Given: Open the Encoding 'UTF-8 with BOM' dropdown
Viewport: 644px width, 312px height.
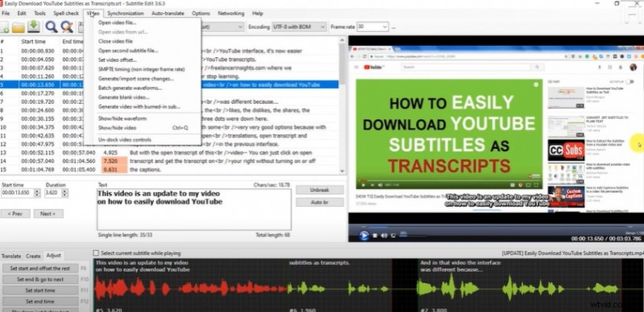Looking at the screenshot, I should point(299,27).
